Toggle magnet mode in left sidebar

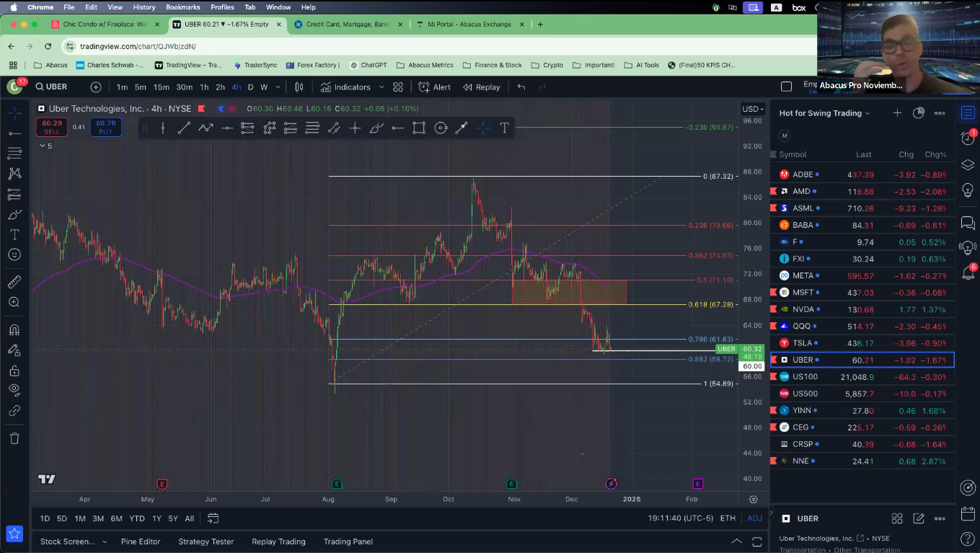tap(14, 330)
